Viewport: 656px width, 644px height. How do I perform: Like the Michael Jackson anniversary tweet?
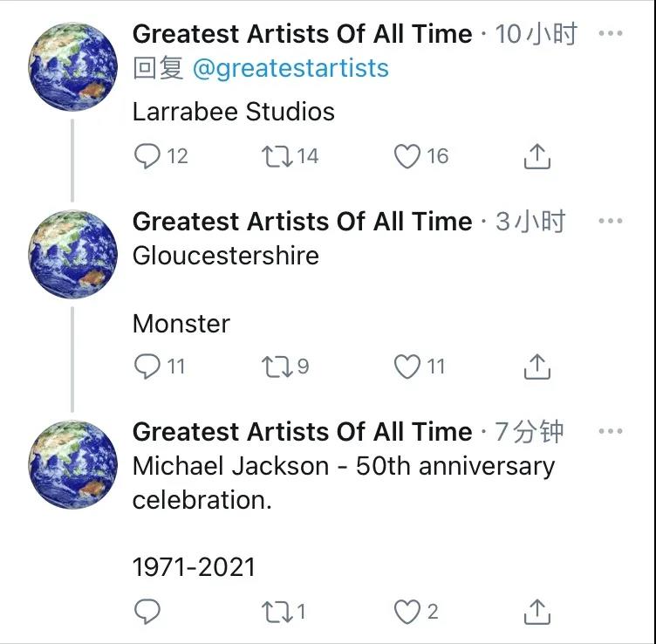(407, 612)
